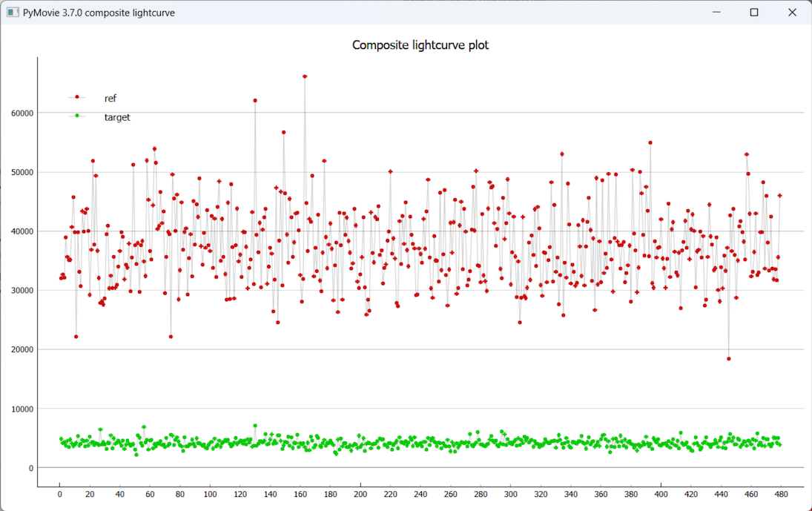Click the 240 tick label on the x-axis
The image size is (812, 511).
[x=420, y=493]
